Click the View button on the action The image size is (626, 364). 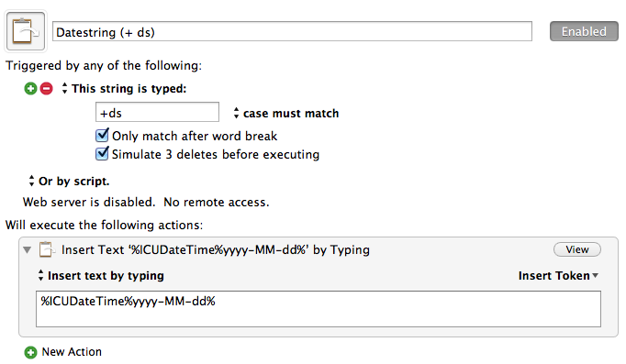577,249
